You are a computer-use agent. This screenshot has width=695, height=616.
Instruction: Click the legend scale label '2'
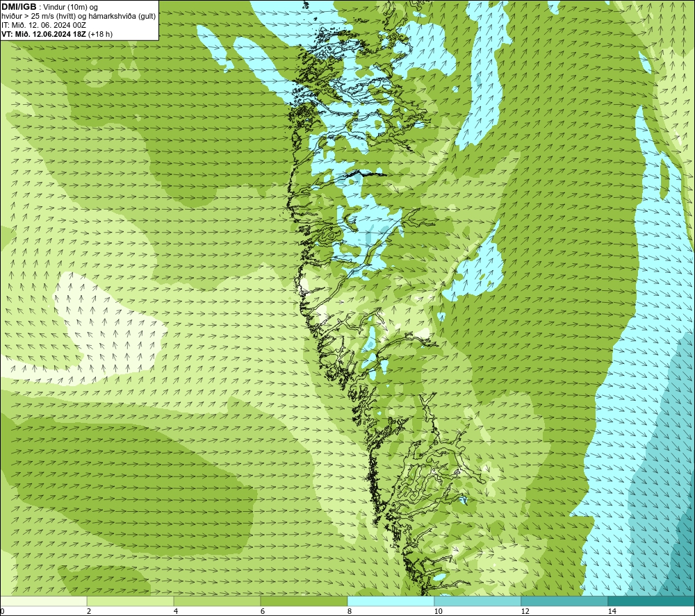tap(89, 612)
